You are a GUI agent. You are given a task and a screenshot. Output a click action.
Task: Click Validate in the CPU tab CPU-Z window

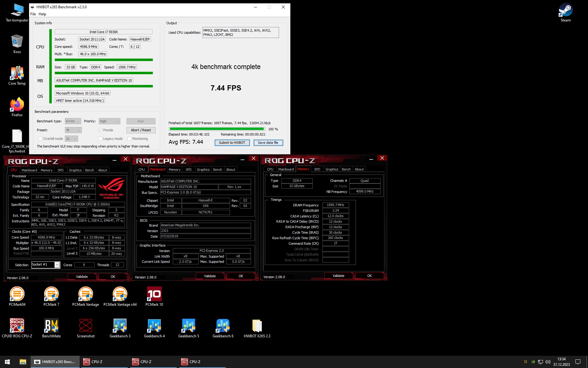coord(82,277)
